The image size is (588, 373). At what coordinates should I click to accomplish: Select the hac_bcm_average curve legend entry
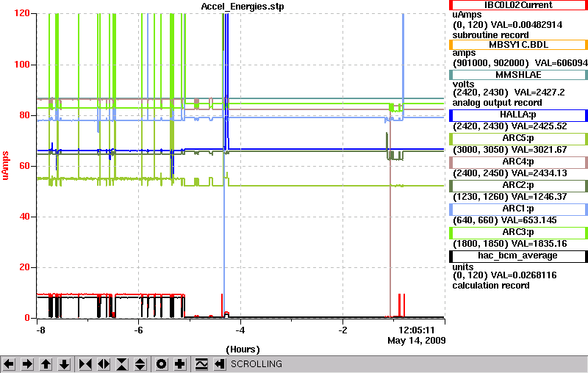(x=518, y=256)
